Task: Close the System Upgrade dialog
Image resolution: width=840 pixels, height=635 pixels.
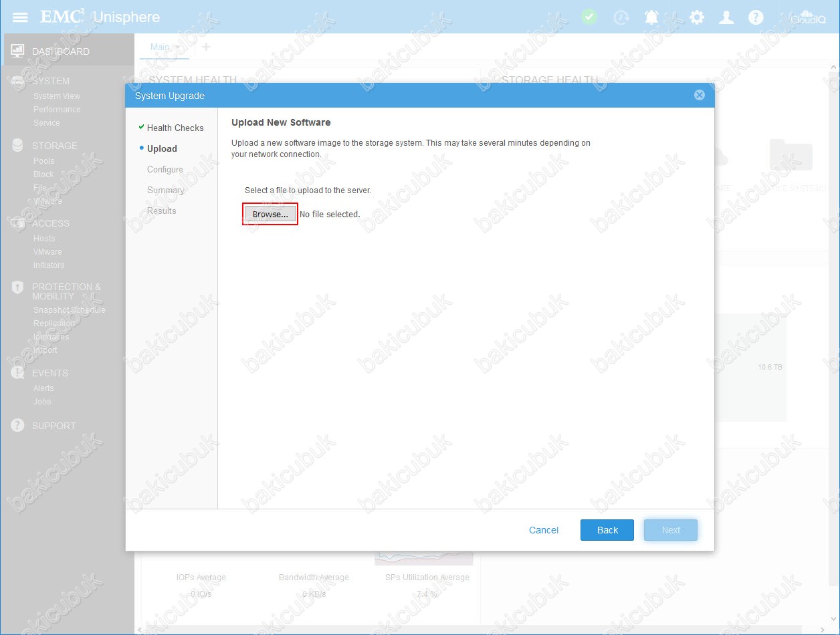Action: pos(700,95)
